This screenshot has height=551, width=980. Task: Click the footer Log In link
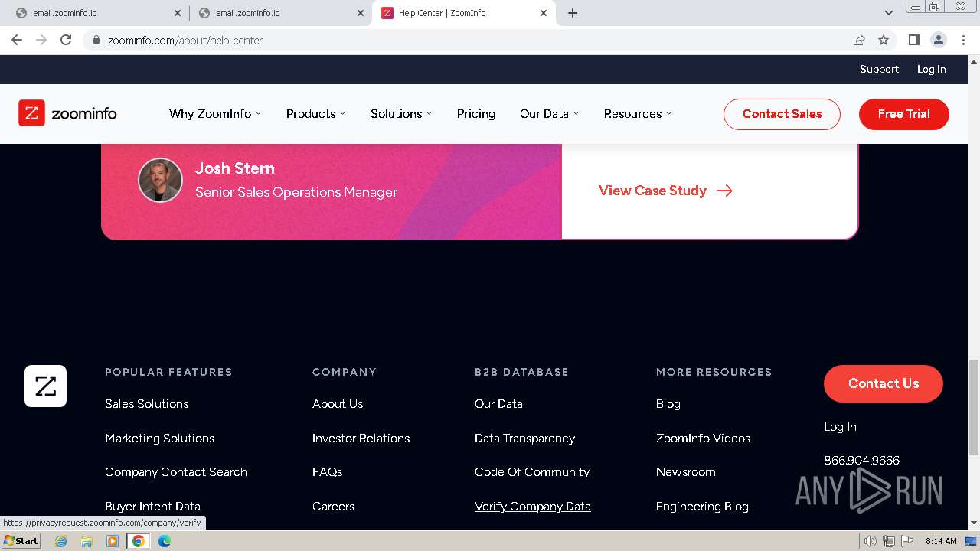coord(840,426)
